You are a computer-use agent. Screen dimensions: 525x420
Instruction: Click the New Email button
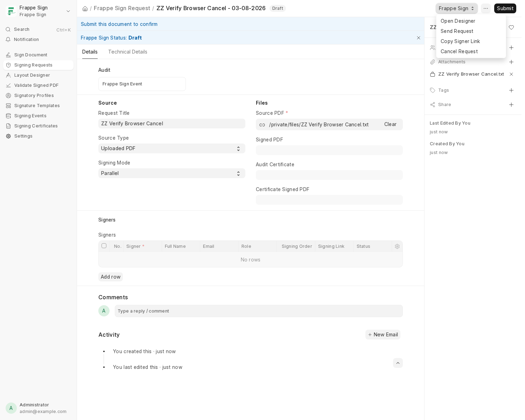tap(383, 335)
